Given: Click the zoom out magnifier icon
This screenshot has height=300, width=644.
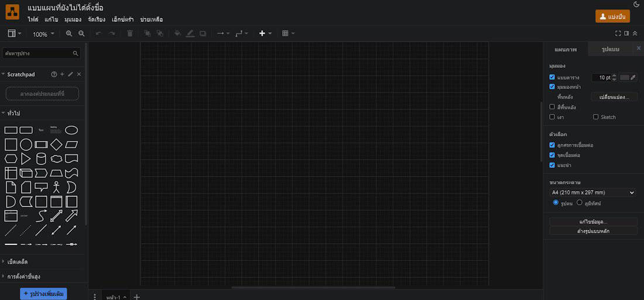Looking at the screenshot, I should (x=81, y=34).
